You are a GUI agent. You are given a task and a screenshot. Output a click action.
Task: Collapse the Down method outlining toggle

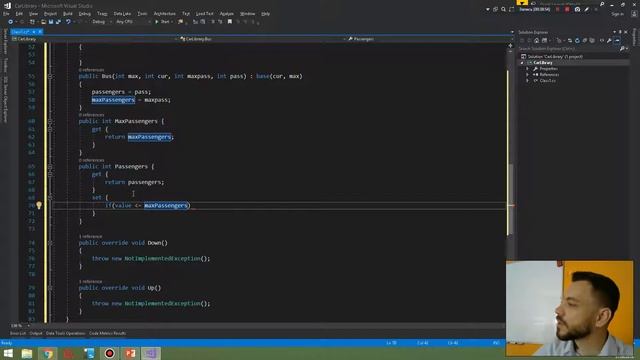click(x=50, y=243)
